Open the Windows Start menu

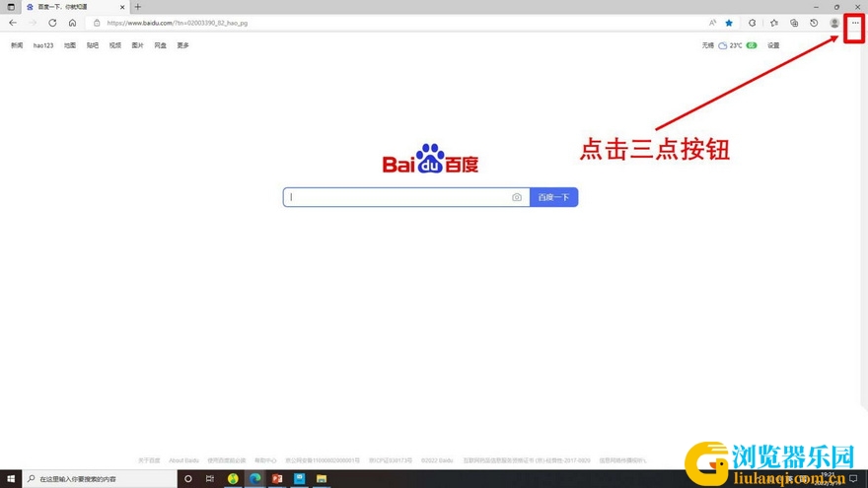click(11, 478)
